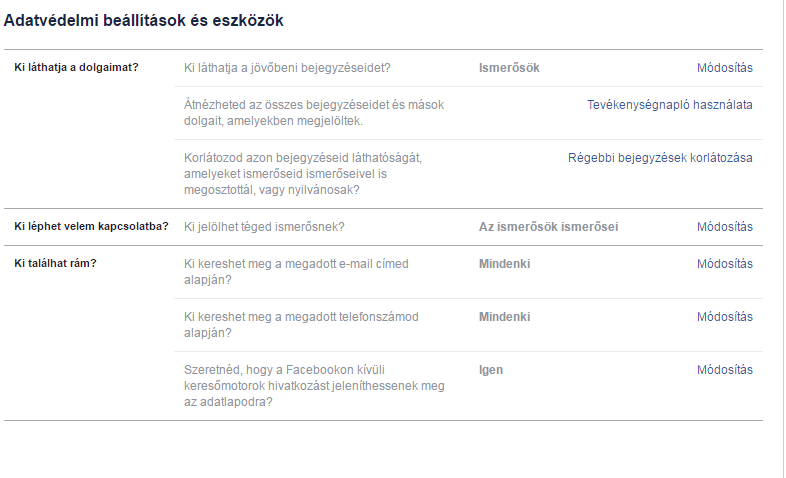Image resolution: width=786 pixels, height=478 pixels.
Task: Open the Tevékenységnapló használata link
Action: click(669, 104)
